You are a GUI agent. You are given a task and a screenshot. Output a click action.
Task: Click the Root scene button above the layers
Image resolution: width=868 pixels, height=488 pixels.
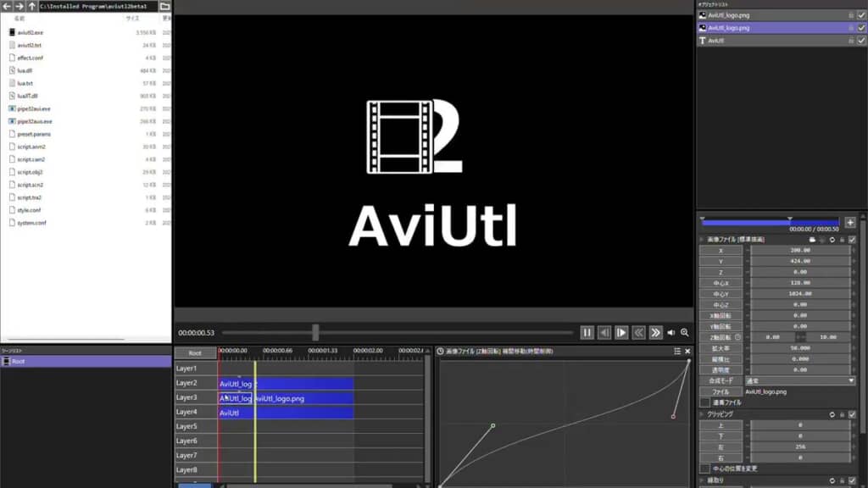(195, 353)
